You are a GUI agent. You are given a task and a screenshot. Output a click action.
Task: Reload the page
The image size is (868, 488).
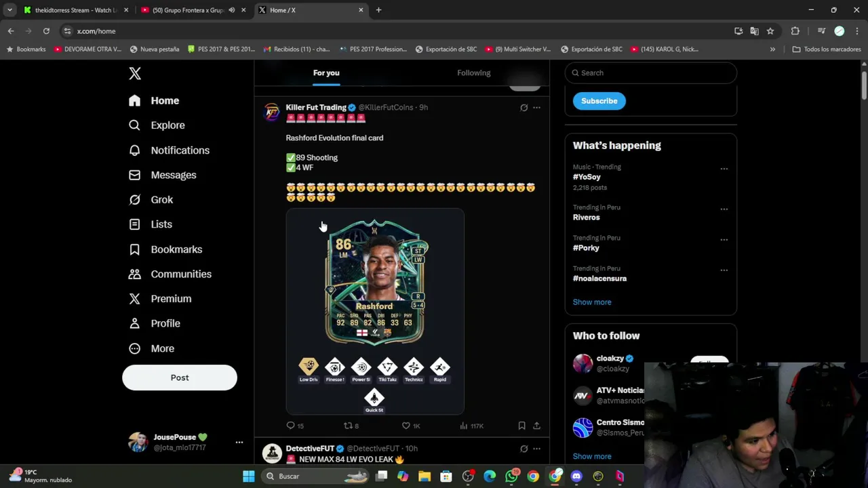(46, 31)
